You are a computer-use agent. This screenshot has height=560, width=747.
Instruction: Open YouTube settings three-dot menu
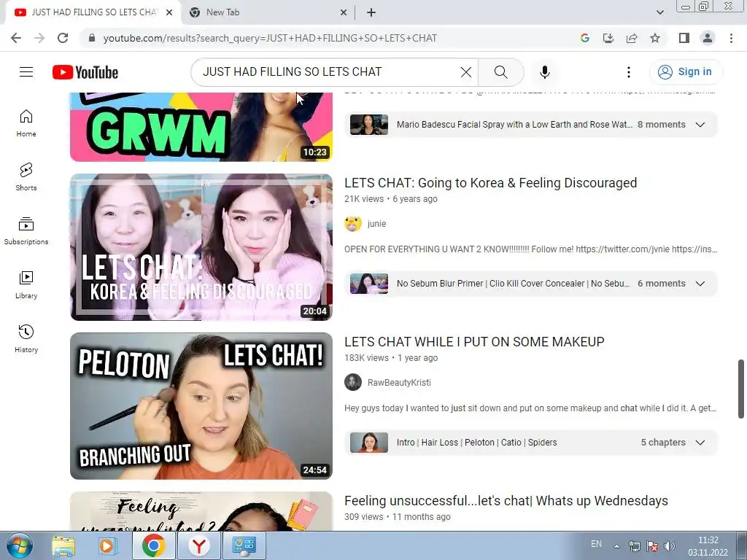(628, 72)
